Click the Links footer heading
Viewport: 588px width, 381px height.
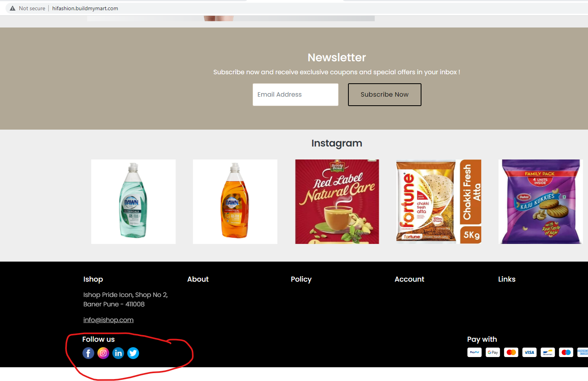pyautogui.click(x=507, y=279)
